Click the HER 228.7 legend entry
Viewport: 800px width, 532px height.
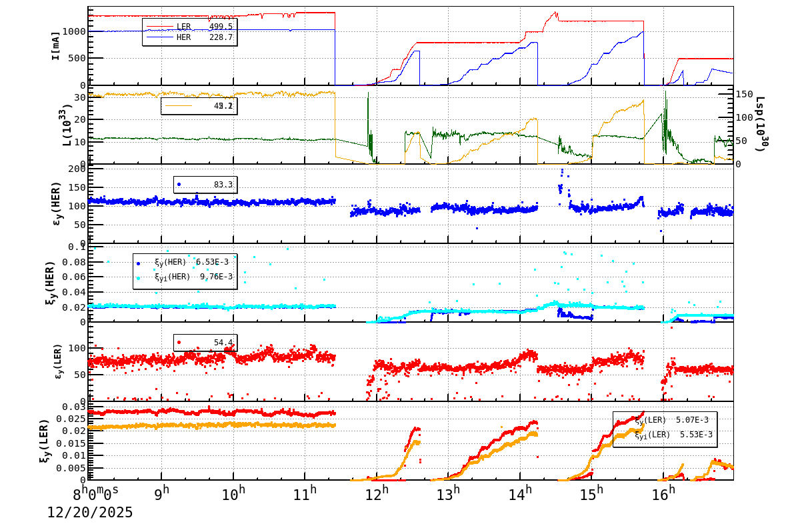pos(189,37)
